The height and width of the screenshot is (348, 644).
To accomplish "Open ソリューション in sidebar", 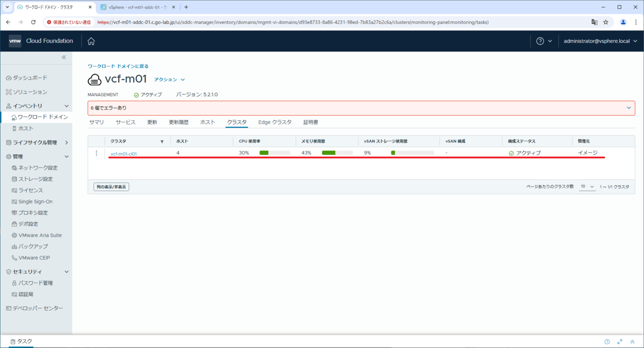I will tap(26, 92).
